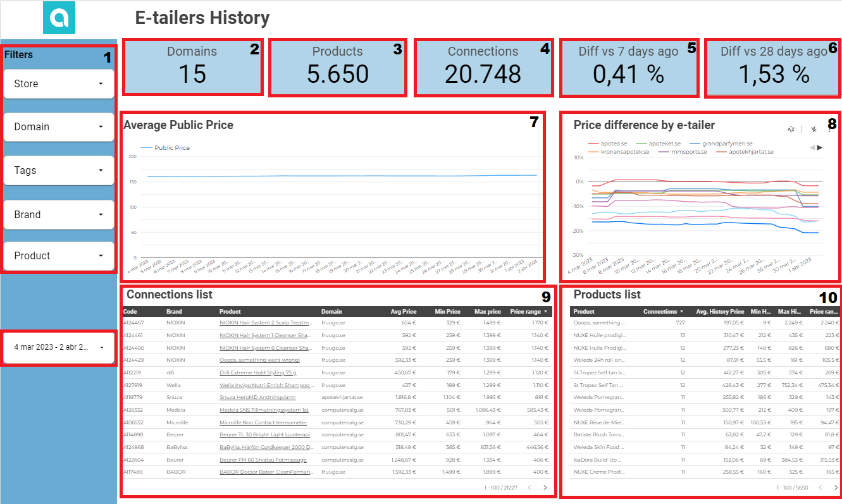Go to next page of Connections list
The image size is (842, 504).
(x=545, y=488)
